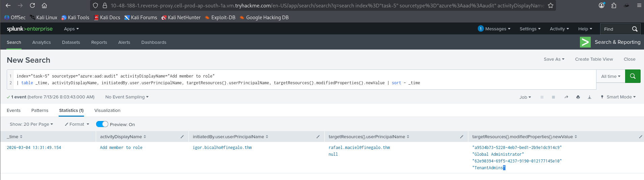The image size is (644, 180).
Task: Bookmark this page with the star icon
Action: [x=551, y=5]
